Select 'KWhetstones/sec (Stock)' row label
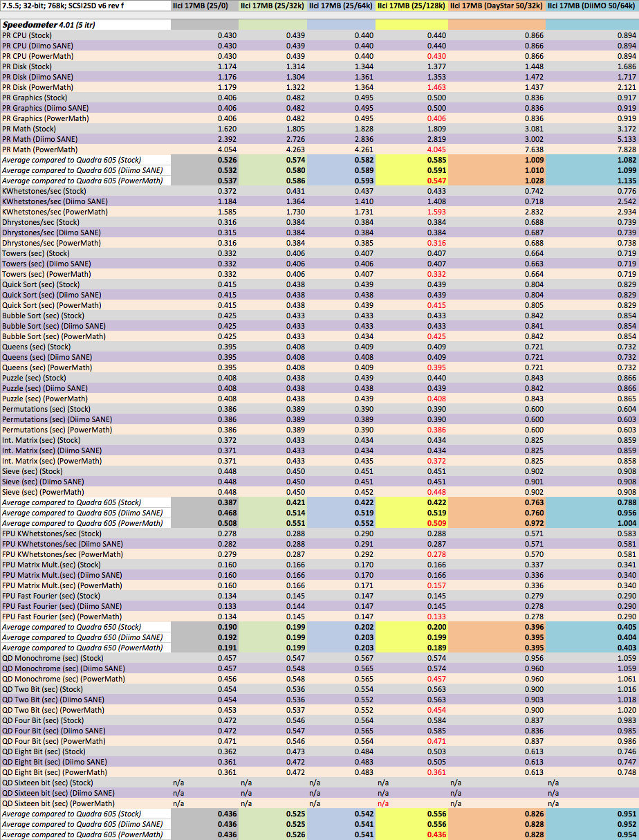Screen dimensions: 639x840 click(x=44, y=190)
